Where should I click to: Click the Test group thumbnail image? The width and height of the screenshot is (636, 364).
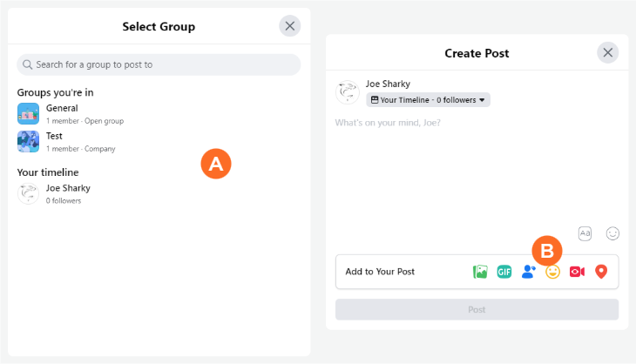pos(29,141)
